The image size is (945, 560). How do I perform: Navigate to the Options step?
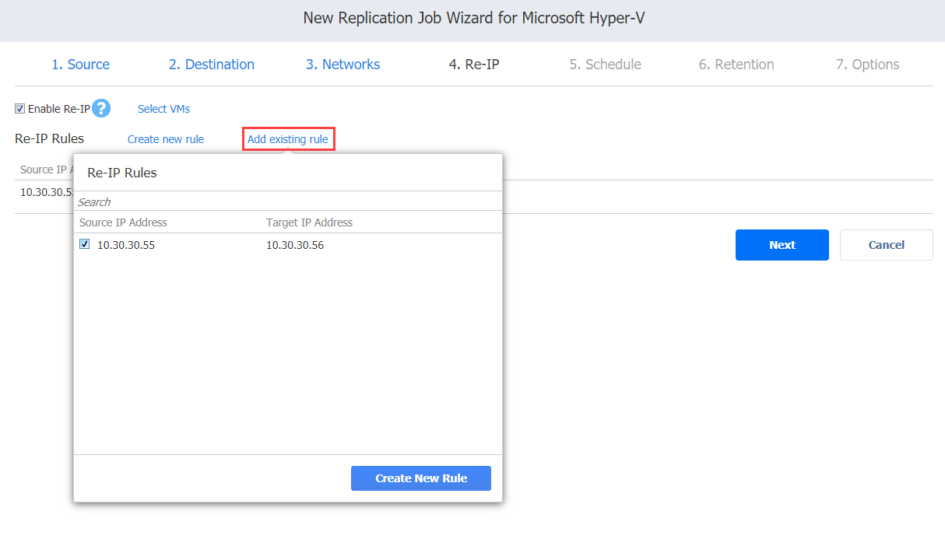(x=867, y=65)
